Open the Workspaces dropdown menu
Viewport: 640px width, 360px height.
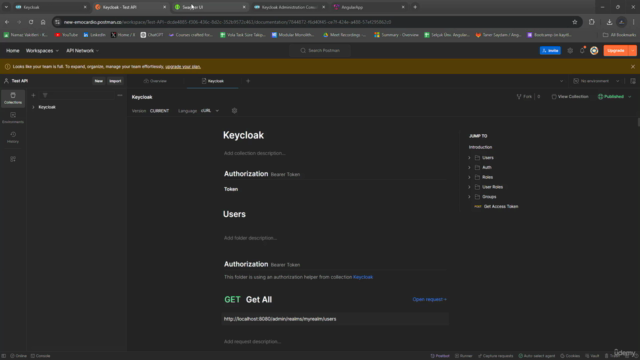coord(42,51)
